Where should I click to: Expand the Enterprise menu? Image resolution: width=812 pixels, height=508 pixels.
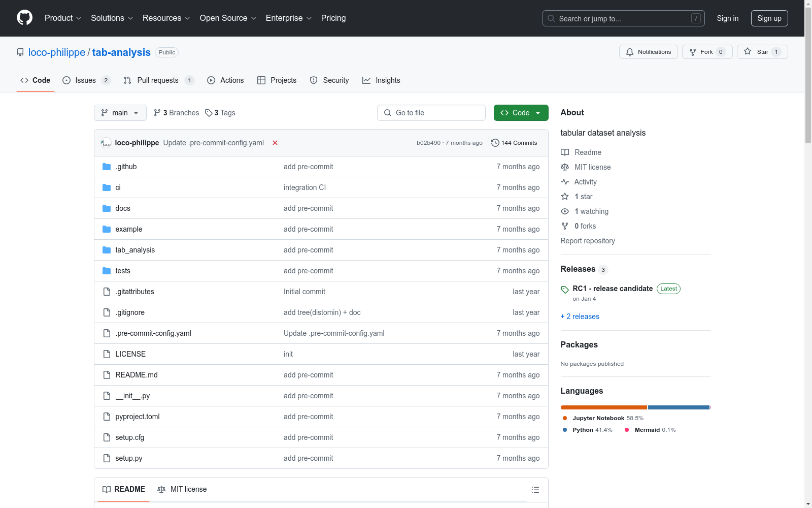(x=289, y=18)
